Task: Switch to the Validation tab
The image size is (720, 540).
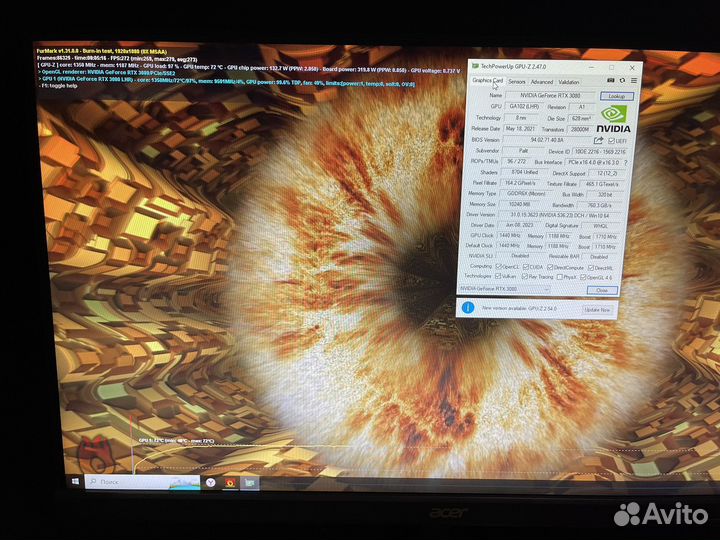Action: tap(568, 82)
